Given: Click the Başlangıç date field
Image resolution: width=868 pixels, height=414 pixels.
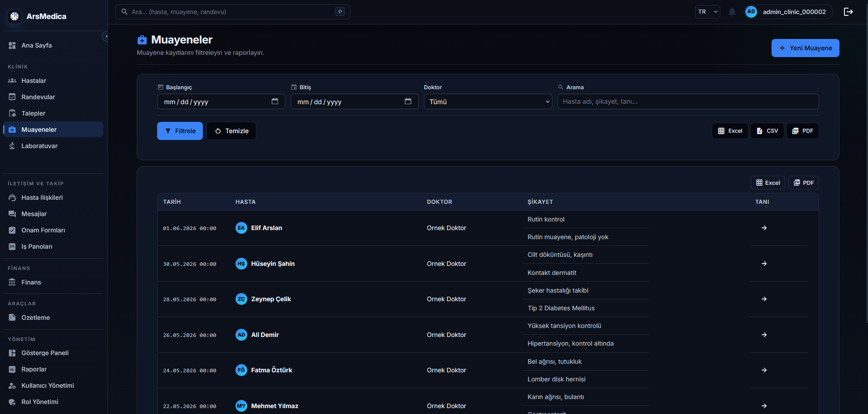Looking at the screenshot, I should (221, 101).
